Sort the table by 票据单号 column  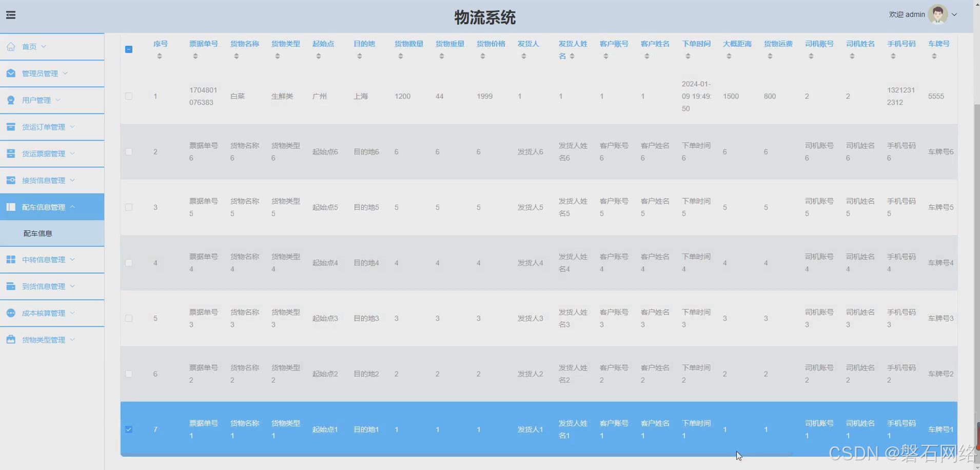pos(195,56)
